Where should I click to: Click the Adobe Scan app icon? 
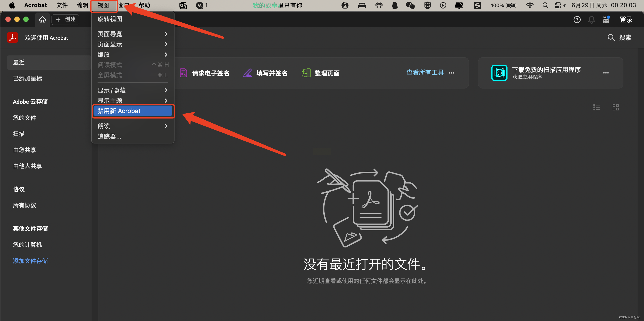coord(499,73)
